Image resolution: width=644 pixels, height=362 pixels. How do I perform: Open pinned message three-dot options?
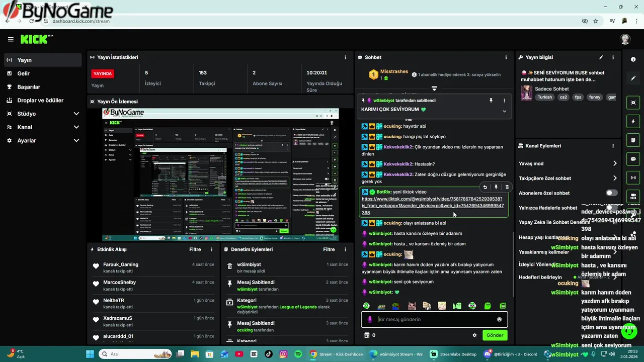click(504, 101)
